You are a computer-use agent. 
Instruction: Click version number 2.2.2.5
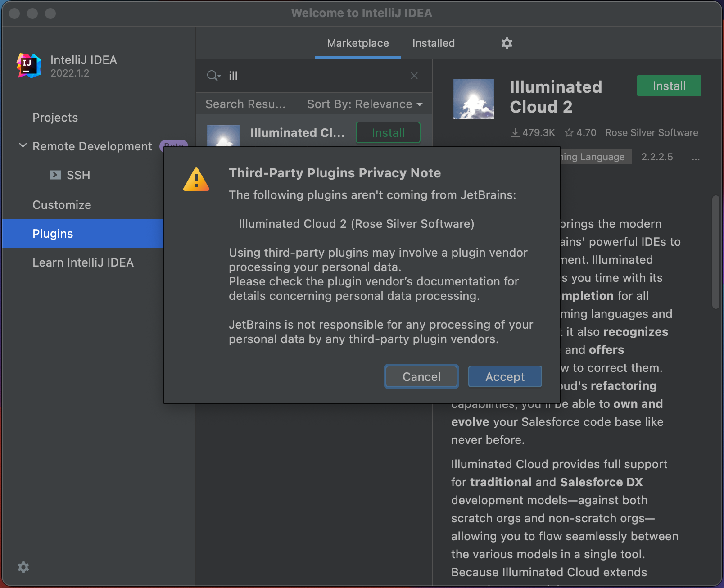click(657, 157)
